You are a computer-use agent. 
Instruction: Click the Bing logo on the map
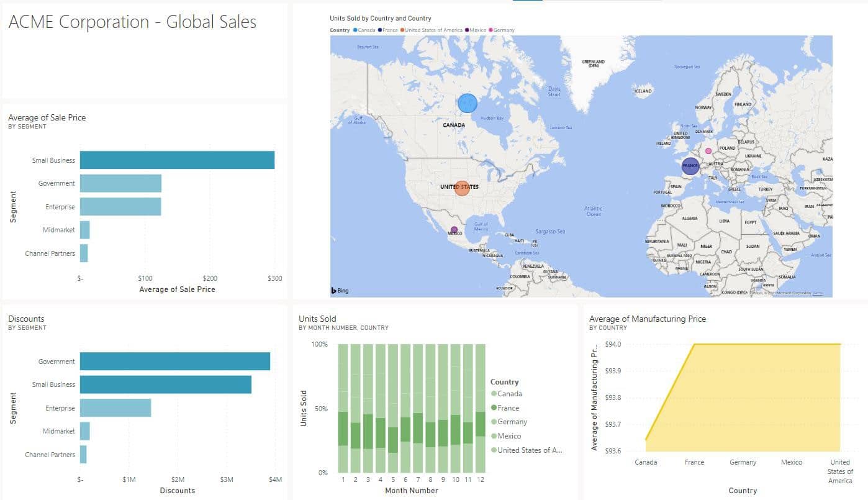pos(340,290)
